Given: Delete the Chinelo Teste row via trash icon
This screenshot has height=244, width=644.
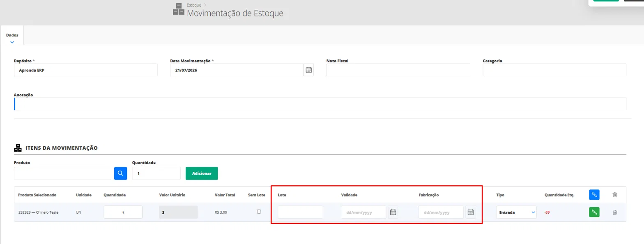Looking at the screenshot, I should (615, 212).
